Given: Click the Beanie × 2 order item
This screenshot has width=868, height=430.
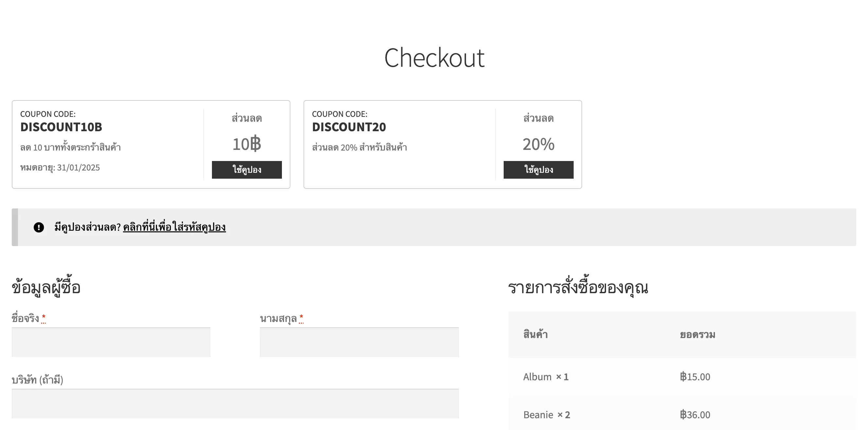Looking at the screenshot, I should click(x=546, y=415).
